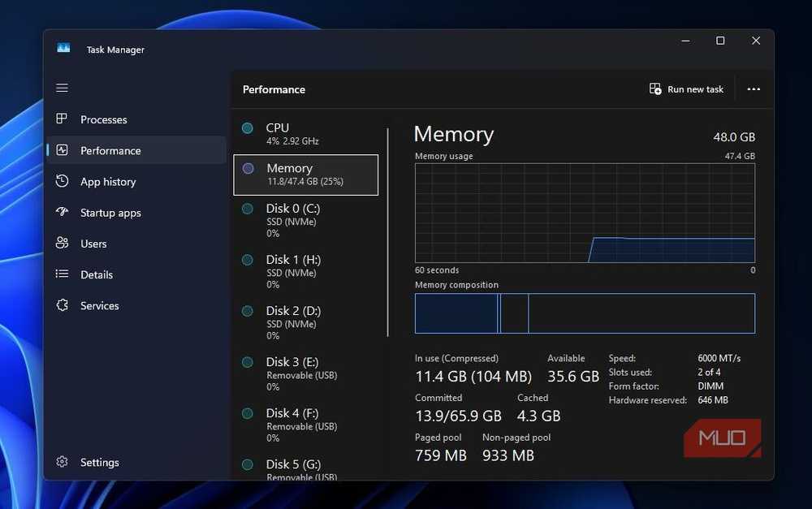
Task: Click the Cached value 4.3 GB
Action: coord(538,416)
